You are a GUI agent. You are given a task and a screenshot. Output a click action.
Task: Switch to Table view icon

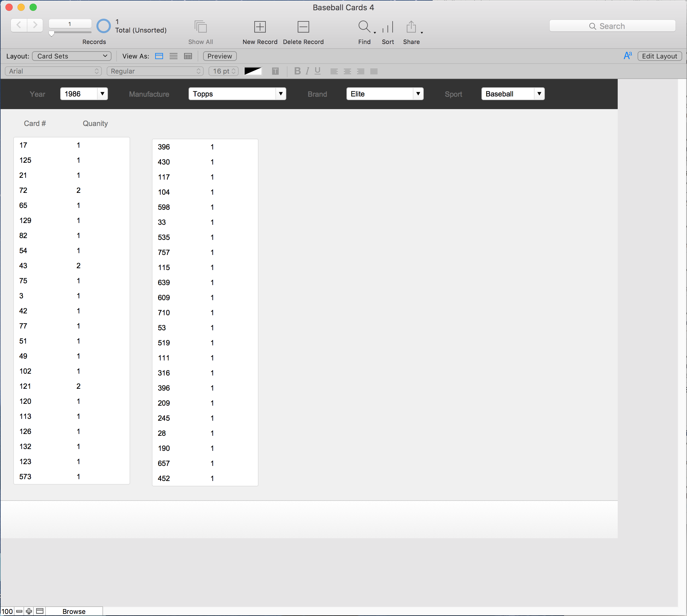(188, 56)
